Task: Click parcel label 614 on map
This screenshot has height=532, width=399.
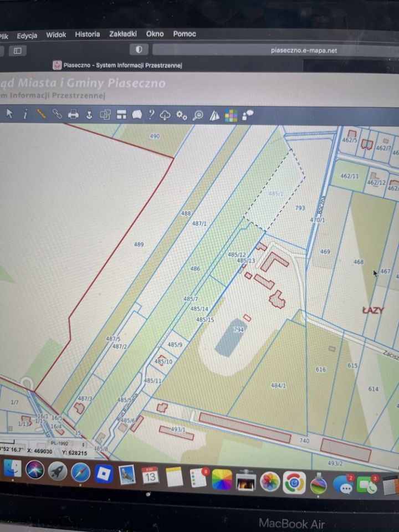Action: (373, 389)
